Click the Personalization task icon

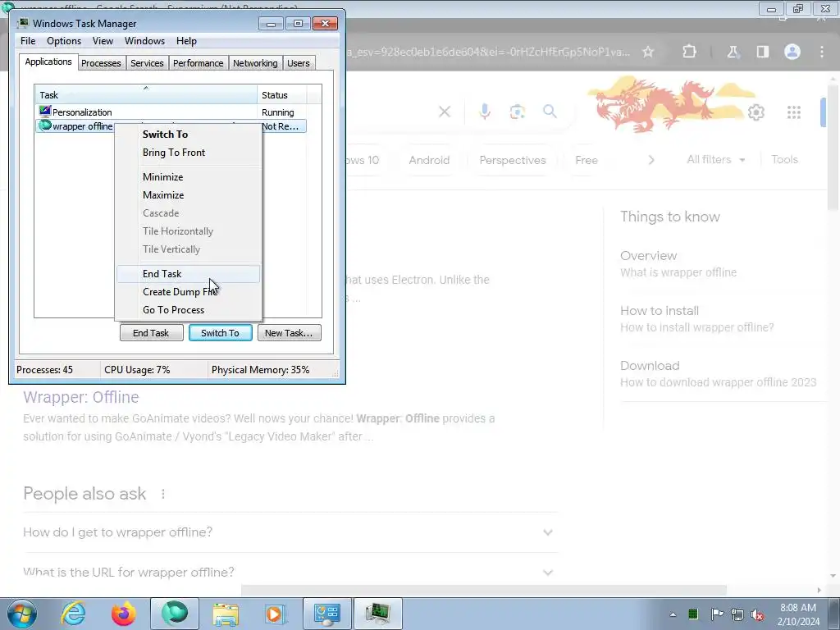(45, 112)
